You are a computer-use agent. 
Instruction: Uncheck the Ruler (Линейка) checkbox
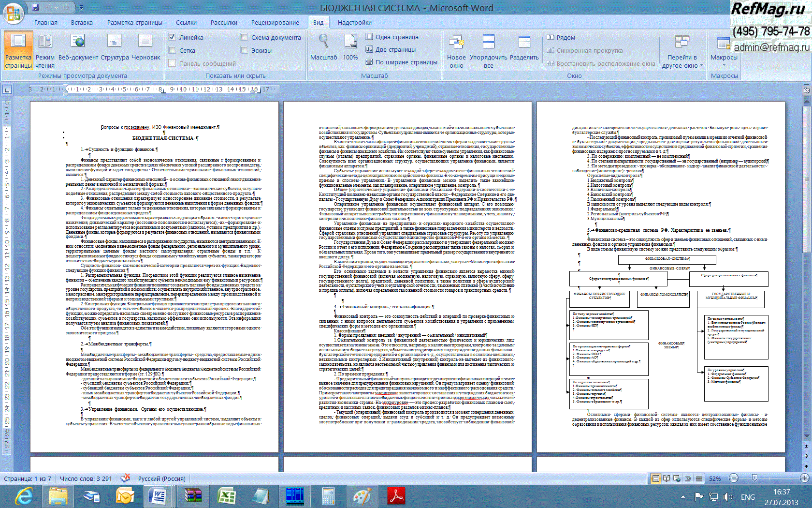point(172,37)
